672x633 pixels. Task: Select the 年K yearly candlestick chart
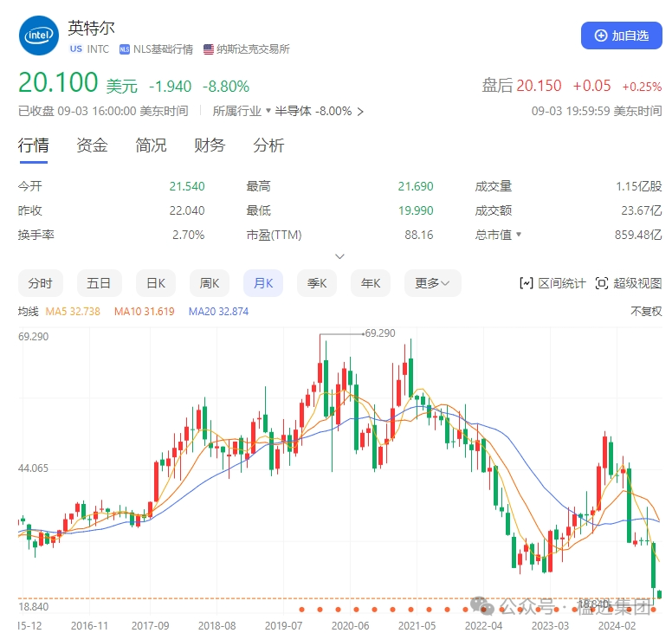pyautogui.click(x=371, y=283)
